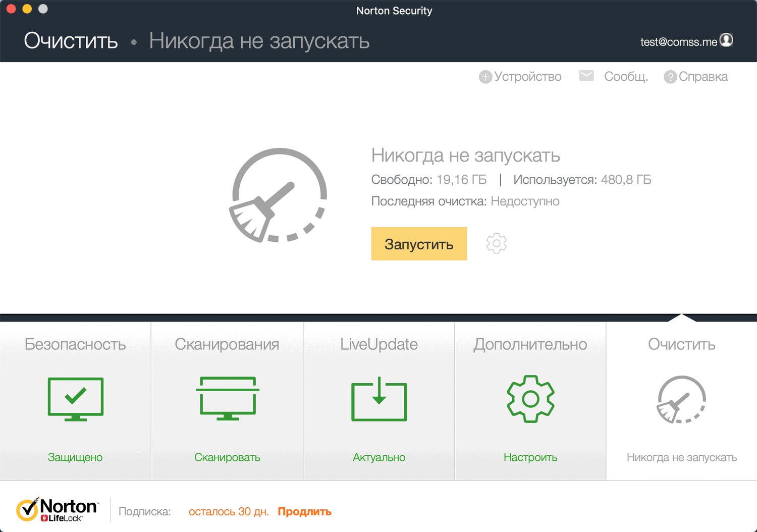Click the Актуально status text
This screenshot has width=757, height=532.
(x=379, y=457)
